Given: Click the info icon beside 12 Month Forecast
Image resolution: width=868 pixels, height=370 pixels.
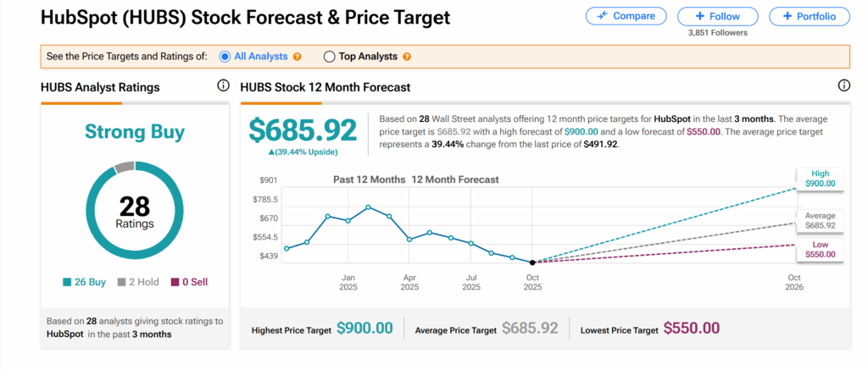Looking at the screenshot, I should 843,86.
